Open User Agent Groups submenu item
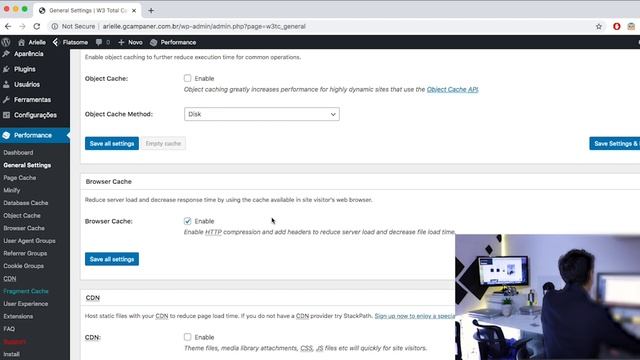Viewport: 640px width, 360px height. tap(29, 241)
